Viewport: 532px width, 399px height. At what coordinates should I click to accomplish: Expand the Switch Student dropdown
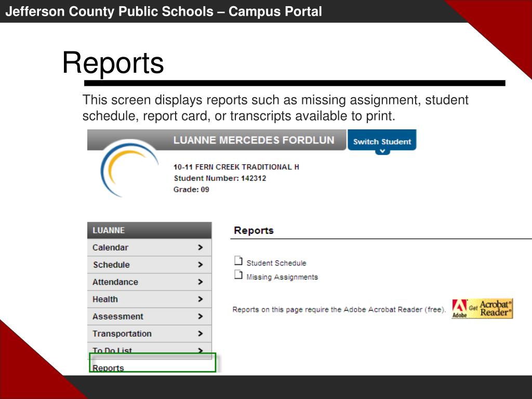[382, 141]
